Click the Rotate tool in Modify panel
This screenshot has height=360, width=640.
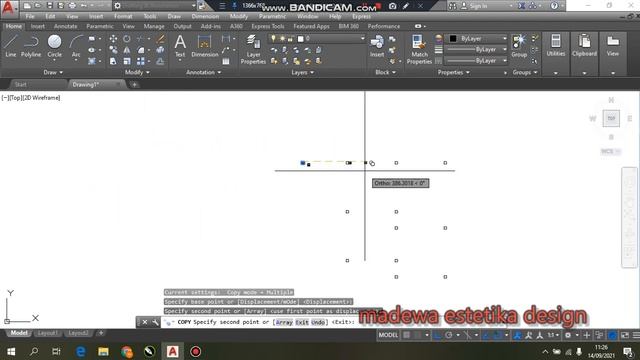click(x=127, y=39)
